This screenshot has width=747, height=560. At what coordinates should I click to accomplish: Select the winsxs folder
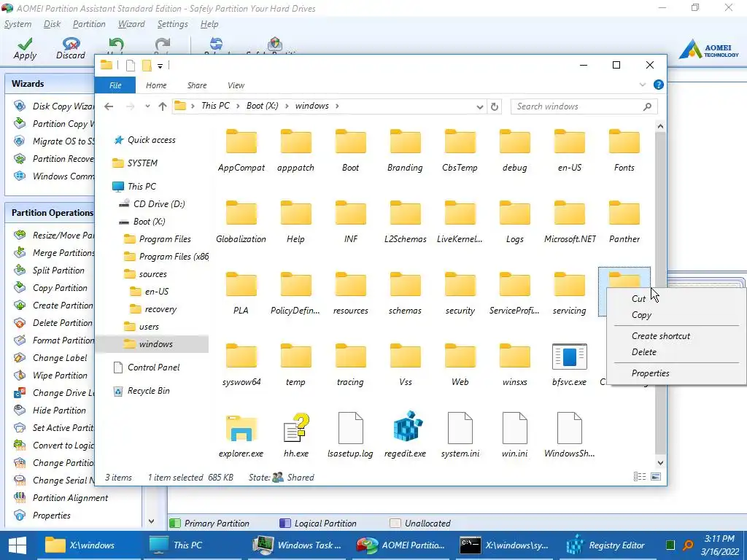point(514,365)
